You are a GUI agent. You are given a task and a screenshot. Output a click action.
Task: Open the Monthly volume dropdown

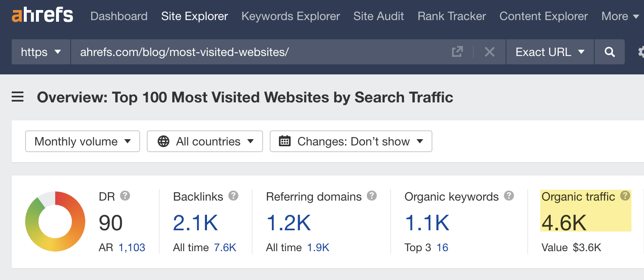pyautogui.click(x=82, y=141)
